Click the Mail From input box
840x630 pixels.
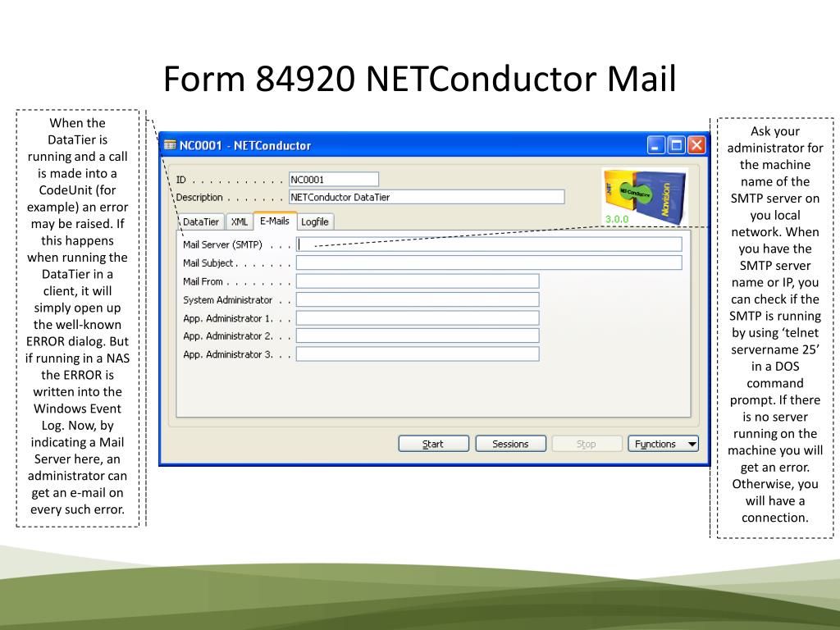(418, 281)
